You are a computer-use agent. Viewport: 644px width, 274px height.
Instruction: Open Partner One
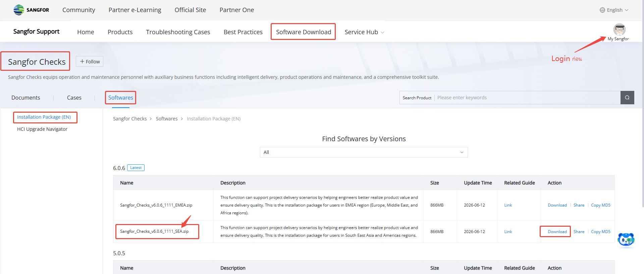[237, 10]
